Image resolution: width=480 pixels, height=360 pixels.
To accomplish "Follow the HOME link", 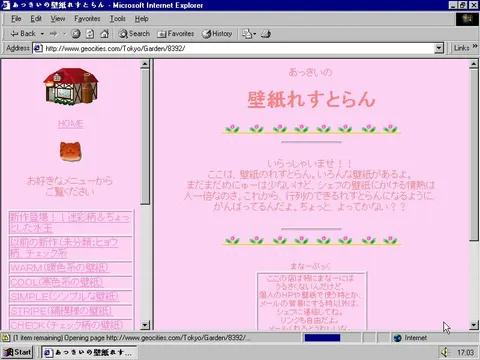I will [70, 124].
